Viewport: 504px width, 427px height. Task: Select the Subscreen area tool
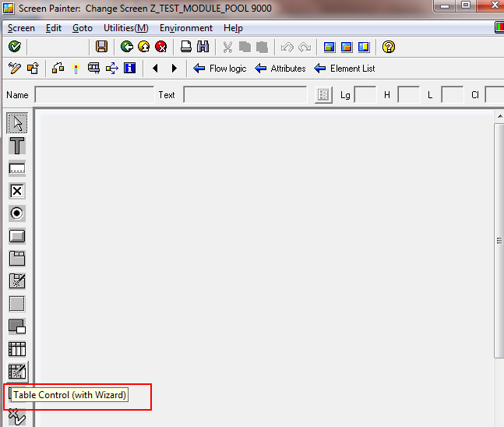(x=17, y=326)
